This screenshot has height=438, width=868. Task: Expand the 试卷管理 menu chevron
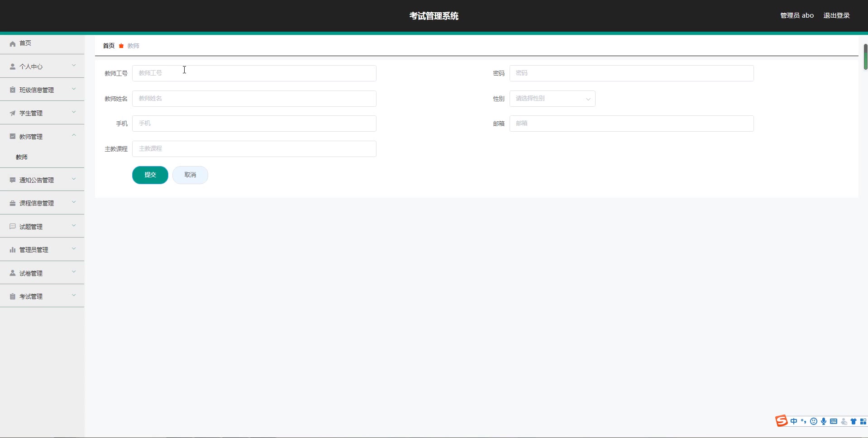[74, 272]
